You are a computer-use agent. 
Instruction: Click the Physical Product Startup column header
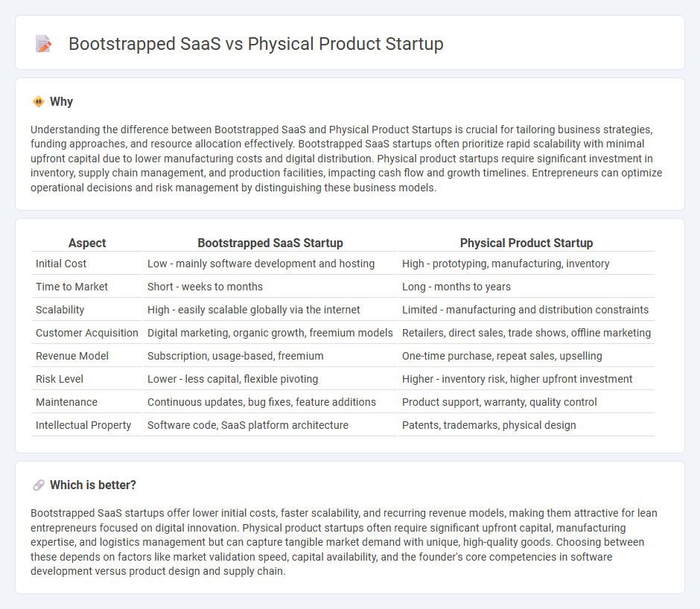[x=526, y=243]
